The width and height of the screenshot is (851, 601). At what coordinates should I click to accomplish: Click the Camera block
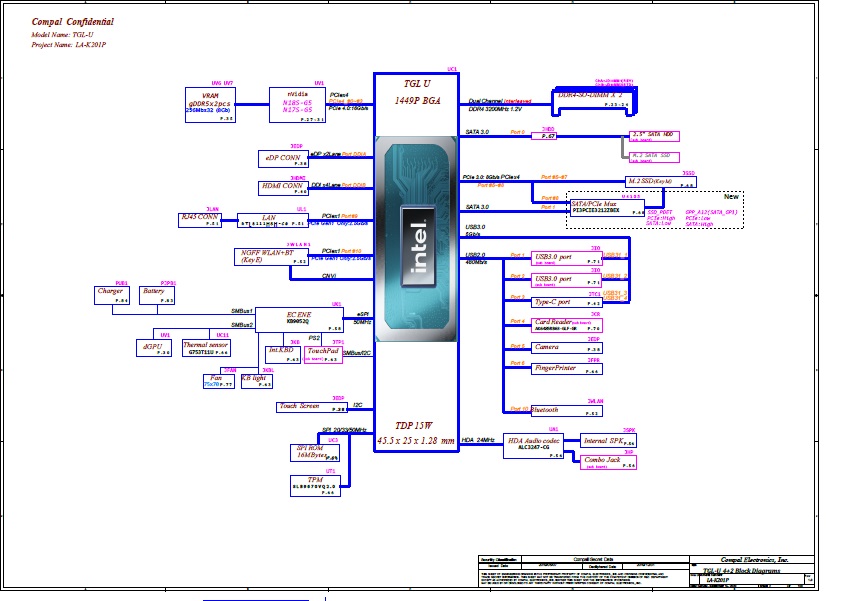[567, 347]
